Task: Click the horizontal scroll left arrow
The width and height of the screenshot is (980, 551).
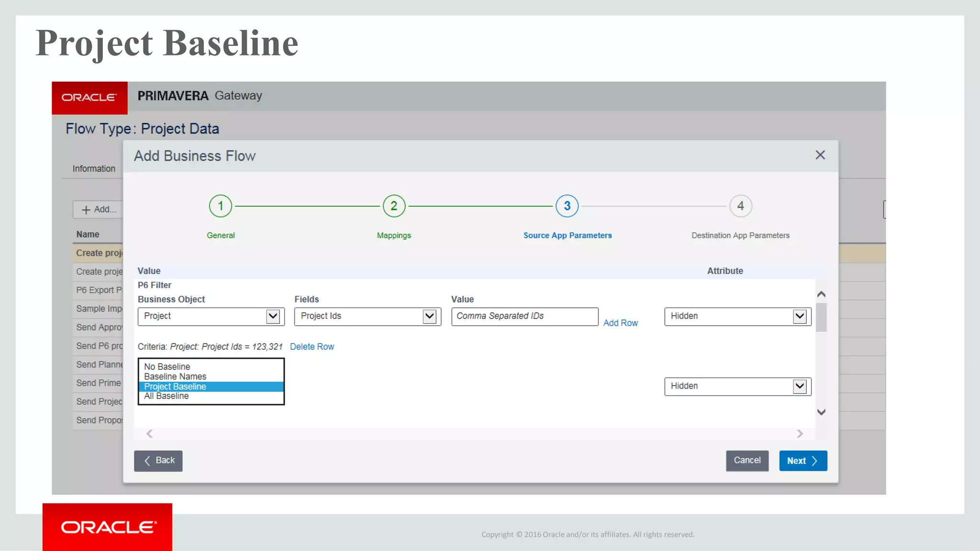Action: (x=150, y=433)
